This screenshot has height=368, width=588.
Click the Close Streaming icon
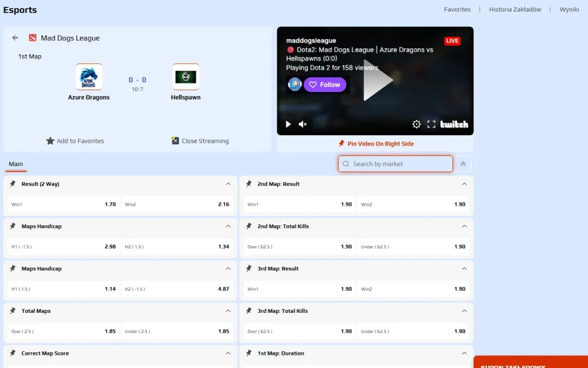pyautogui.click(x=175, y=140)
